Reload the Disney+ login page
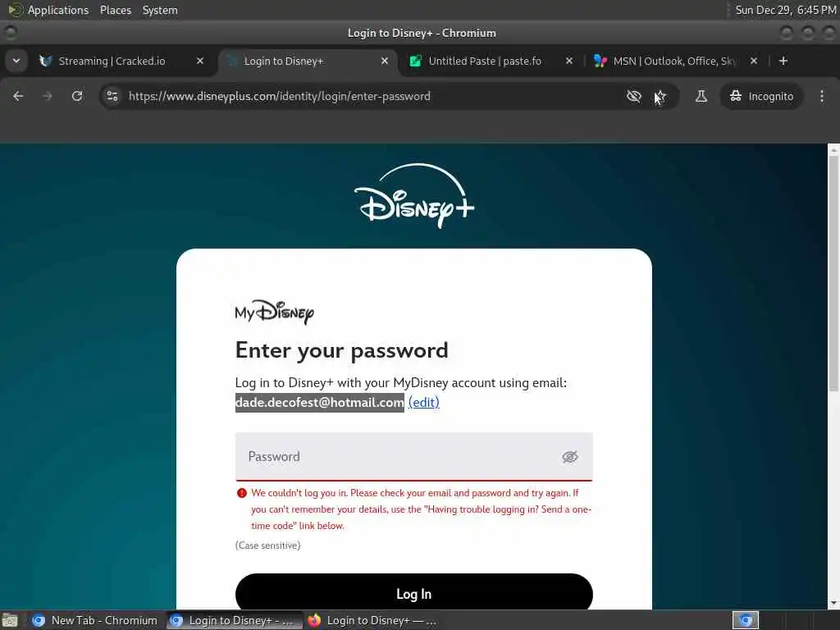 point(77,96)
